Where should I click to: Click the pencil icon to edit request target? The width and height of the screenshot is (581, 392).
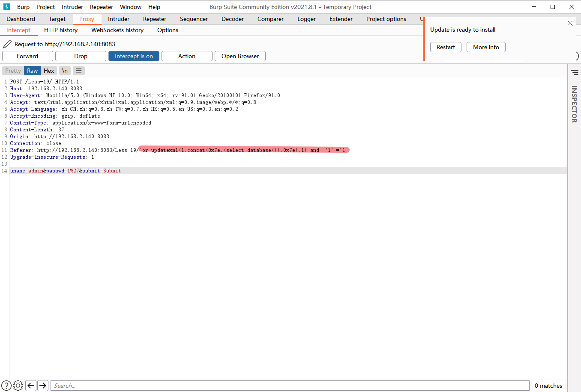coord(7,44)
